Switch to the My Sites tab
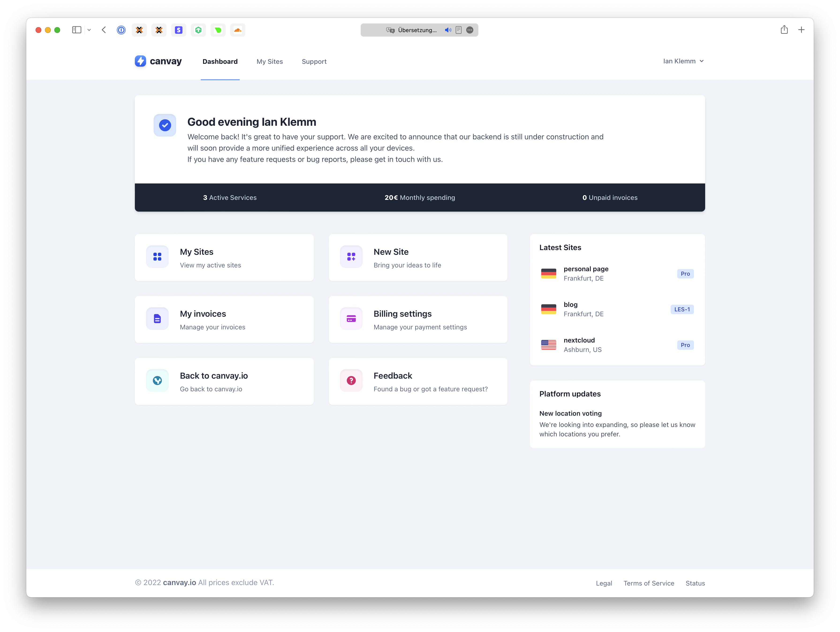 click(x=270, y=61)
